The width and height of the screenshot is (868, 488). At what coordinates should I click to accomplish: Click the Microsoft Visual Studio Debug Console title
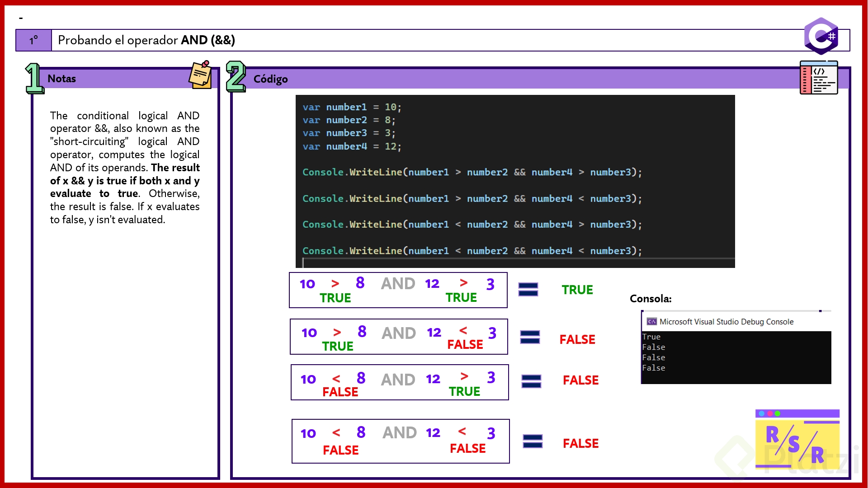[726, 322]
